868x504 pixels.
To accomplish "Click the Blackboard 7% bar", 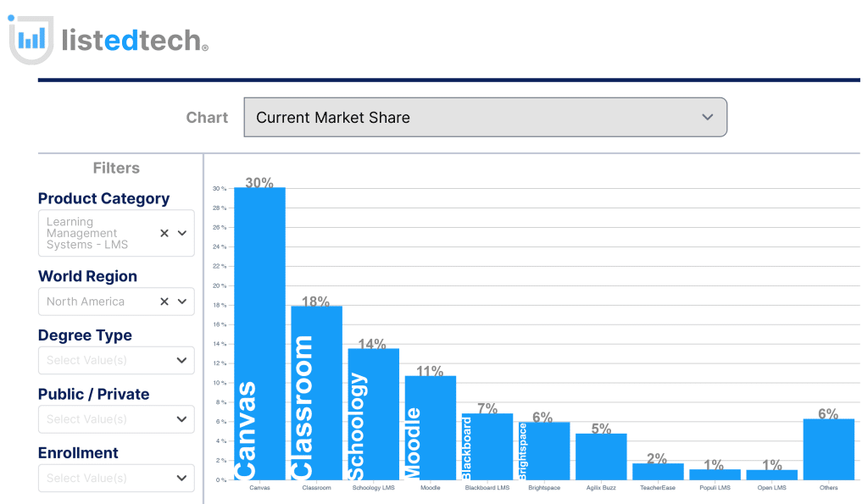I will [487, 446].
